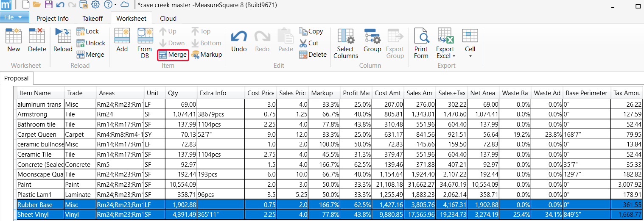644x221 pixels.
Task: Lock the worksheet reload
Action: [x=87, y=31]
